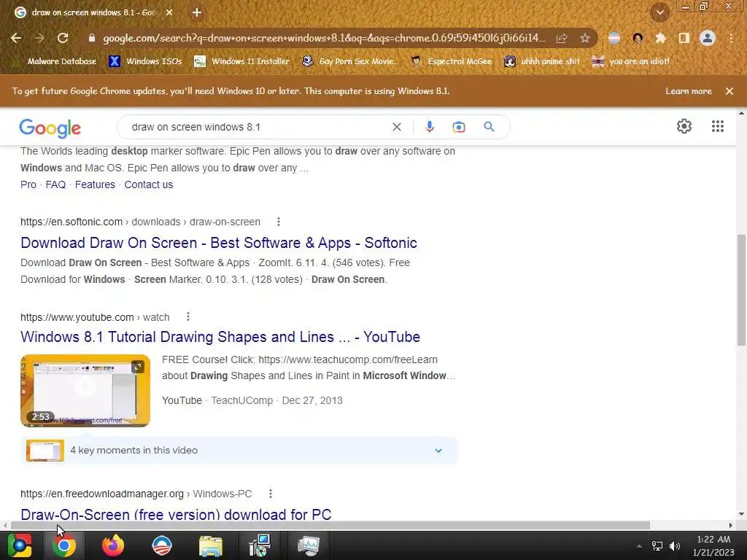Open the Contact us link
Viewport: 747px width, 560px height.
point(149,184)
